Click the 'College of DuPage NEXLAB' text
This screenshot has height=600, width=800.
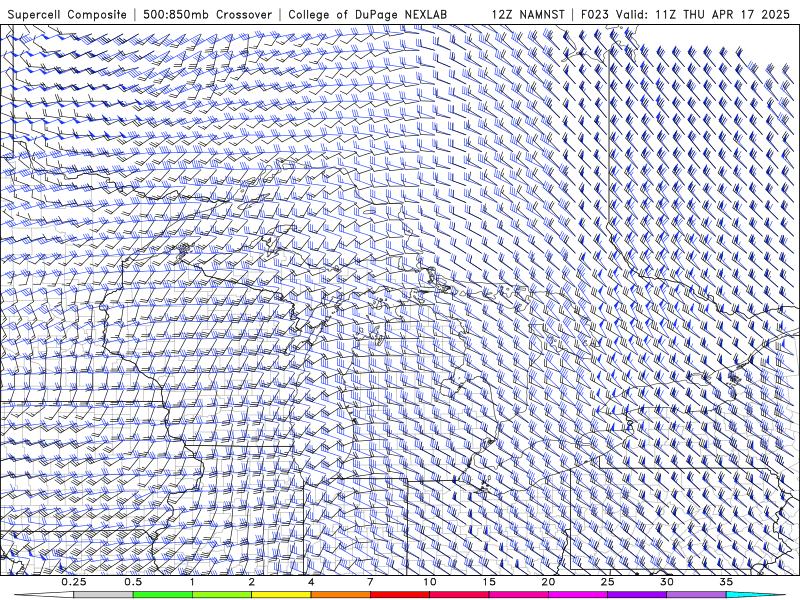(x=367, y=14)
